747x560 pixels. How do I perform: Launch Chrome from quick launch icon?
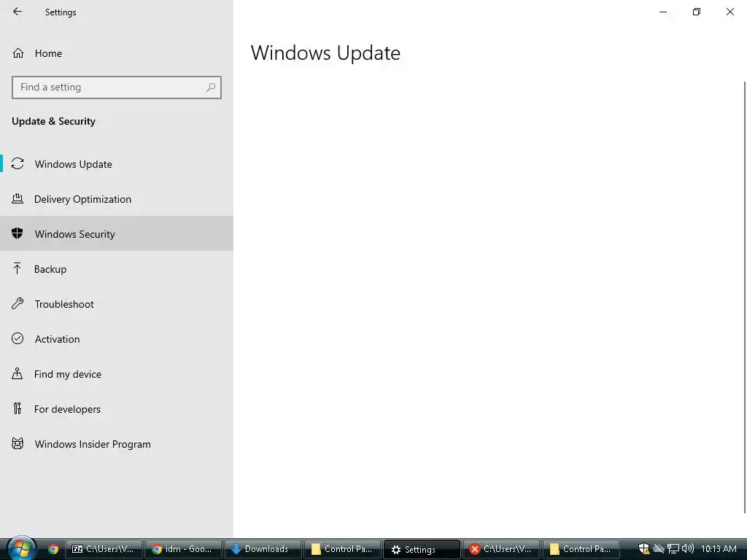[53, 549]
